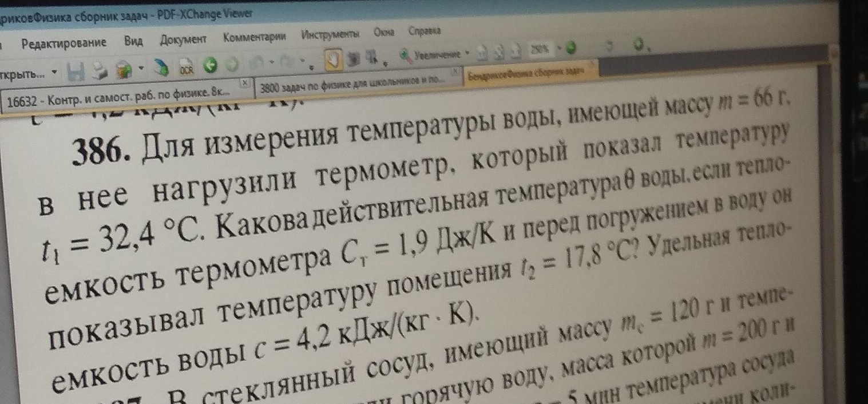
Task: Select the Snapshot tool
Action: click(354, 58)
